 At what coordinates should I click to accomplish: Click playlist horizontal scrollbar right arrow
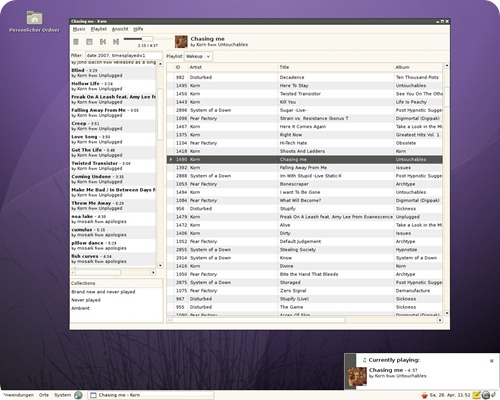click(x=440, y=320)
